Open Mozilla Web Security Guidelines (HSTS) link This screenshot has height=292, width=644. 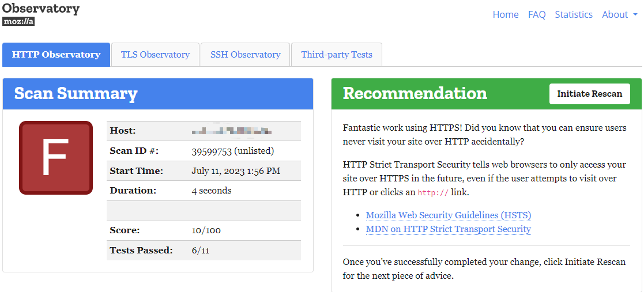[449, 215]
